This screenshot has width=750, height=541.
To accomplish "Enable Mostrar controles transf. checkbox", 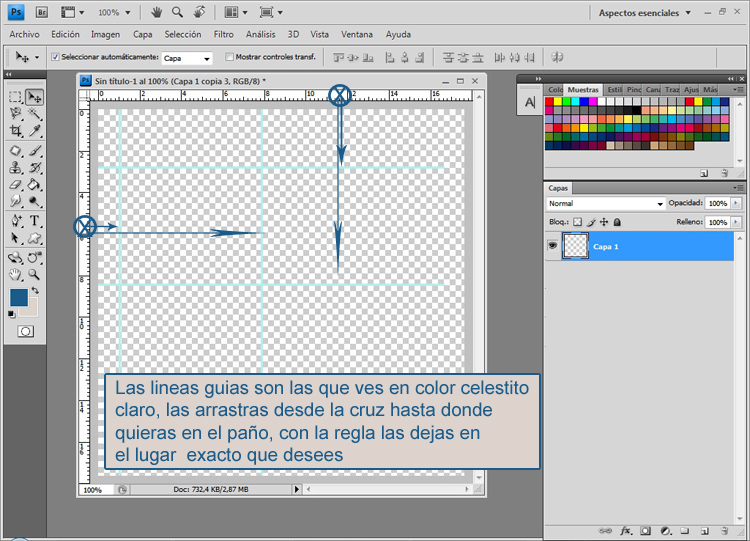I will (x=229, y=57).
